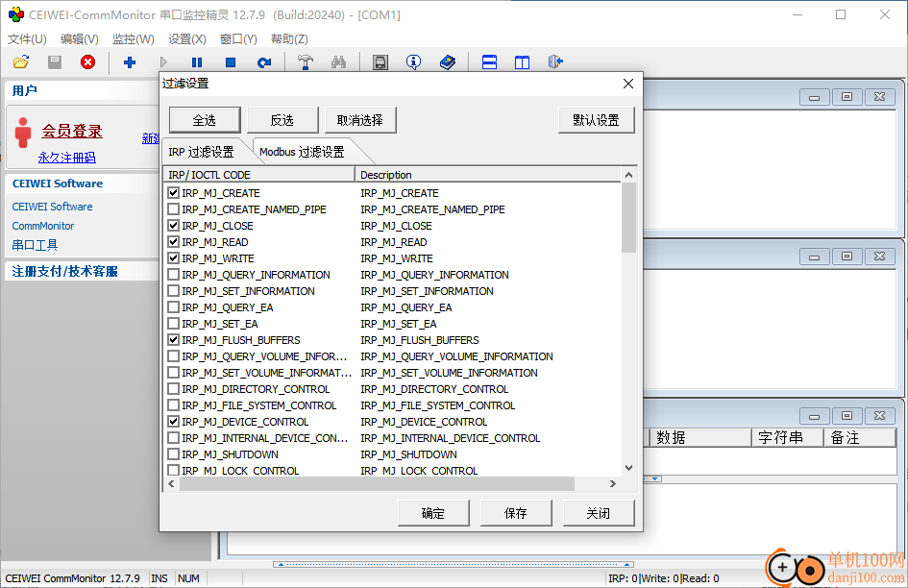
Task: Uncheck IRP_MJ_CLOSE checkbox
Action: [173, 225]
